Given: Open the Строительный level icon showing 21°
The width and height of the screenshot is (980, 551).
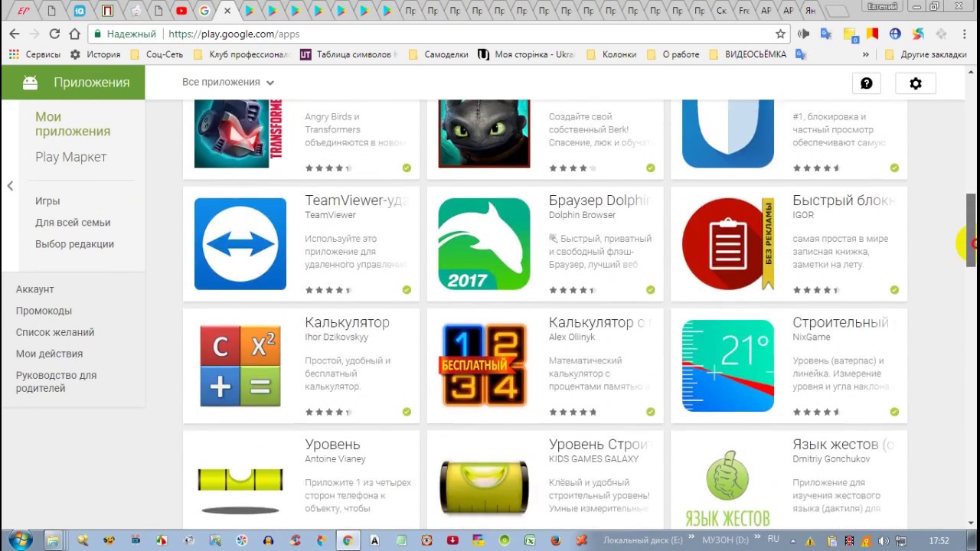Looking at the screenshot, I should 728,366.
